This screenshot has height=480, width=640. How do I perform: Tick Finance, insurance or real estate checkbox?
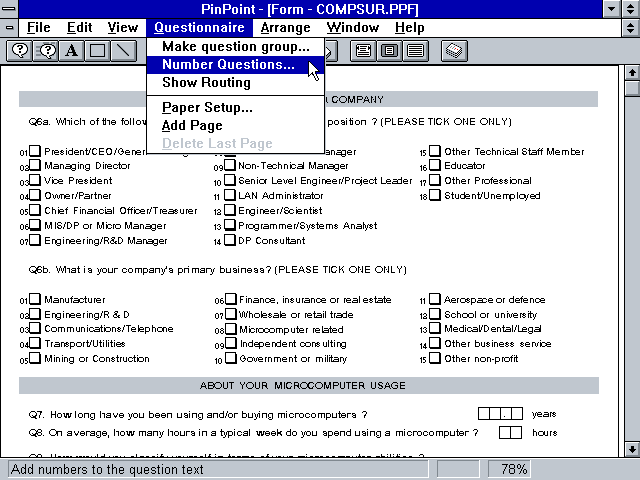pos(231,299)
